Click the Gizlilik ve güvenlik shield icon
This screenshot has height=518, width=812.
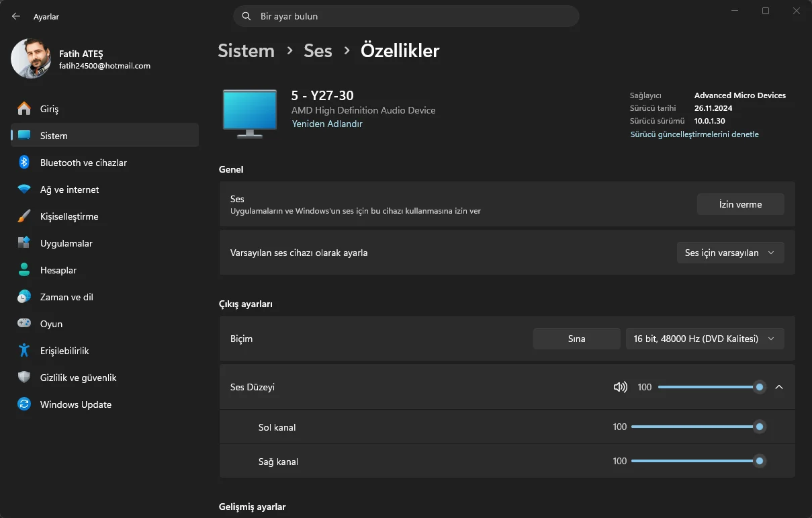[x=24, y=378]
